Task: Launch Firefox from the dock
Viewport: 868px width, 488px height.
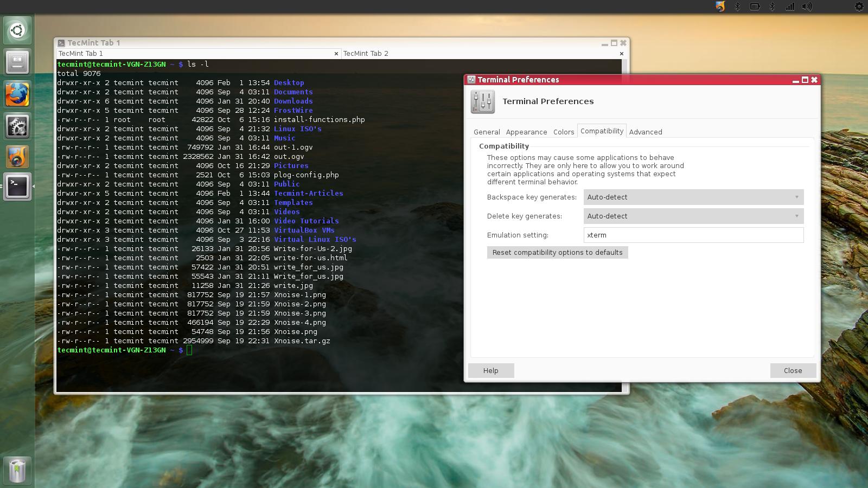Action: point(17,94)
